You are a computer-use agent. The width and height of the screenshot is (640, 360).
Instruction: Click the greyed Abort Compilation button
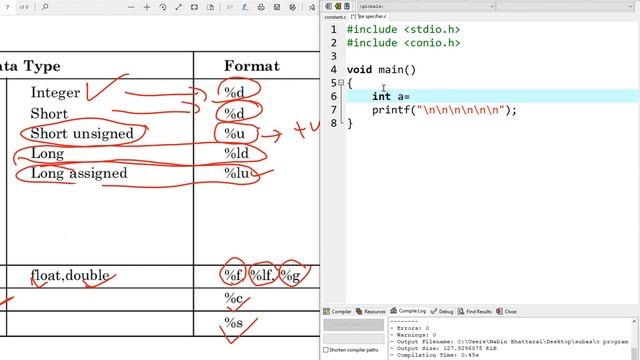tap(353, 325)
